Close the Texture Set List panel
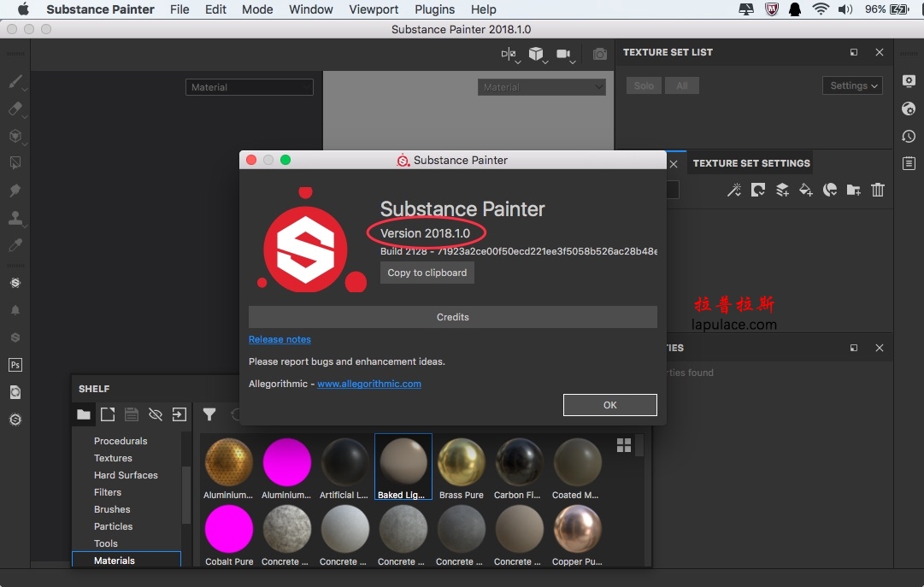The height and width of the screenshot is (587, 924). pos(880,52)
